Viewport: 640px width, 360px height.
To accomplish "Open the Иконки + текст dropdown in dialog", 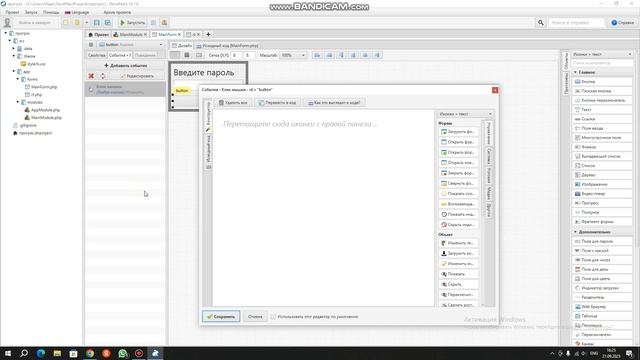I will [465, 114].
